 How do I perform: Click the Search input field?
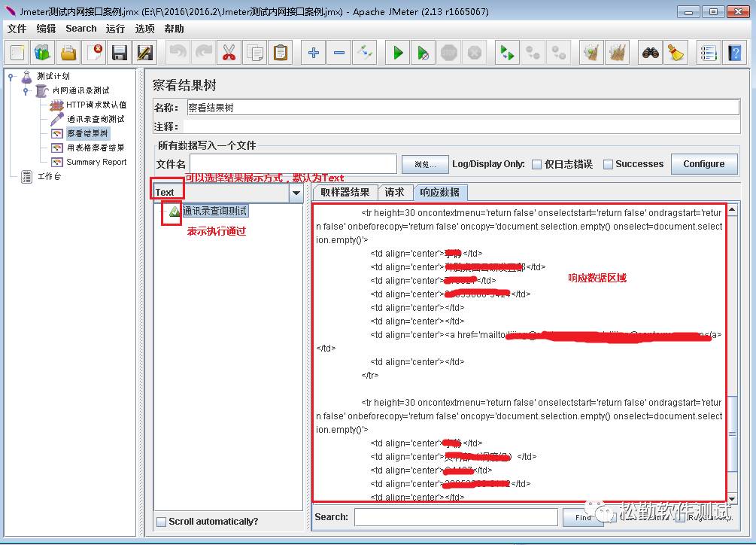point(456,517)
